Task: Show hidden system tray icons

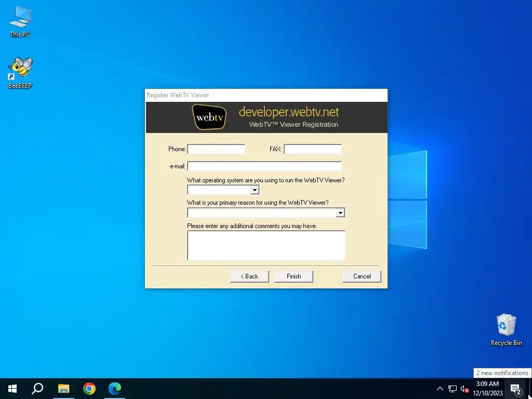Action: [440, 389]
